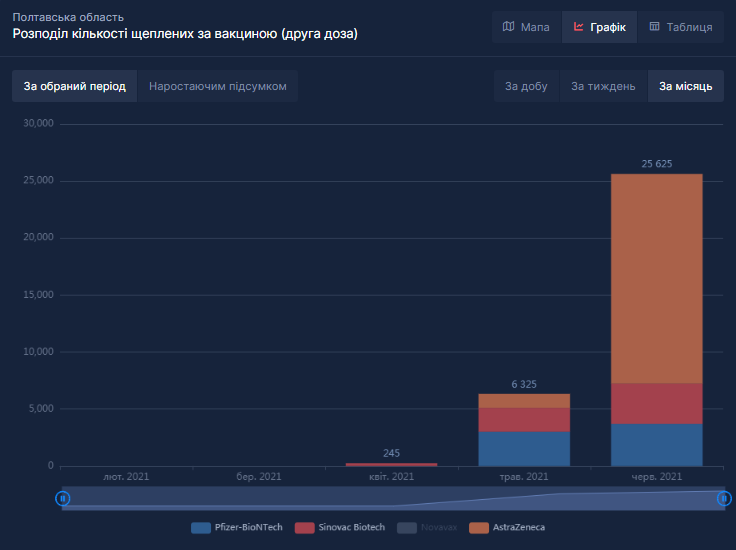This screenshot has height=550, width=736.
Task: Click the AstraZeneca segment of June 2021 bar
Action: pos(656,280)
